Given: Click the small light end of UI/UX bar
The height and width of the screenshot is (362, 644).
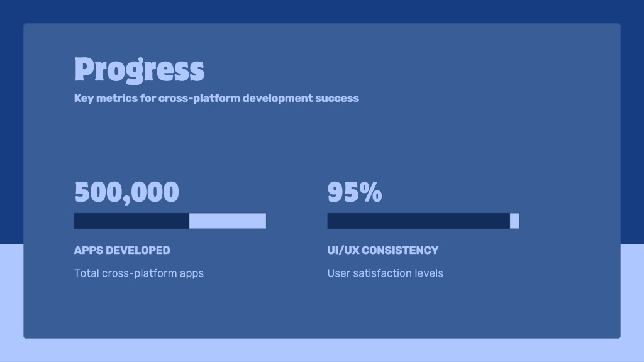Looking at the screenshot, I should click(x=514, y=221).
